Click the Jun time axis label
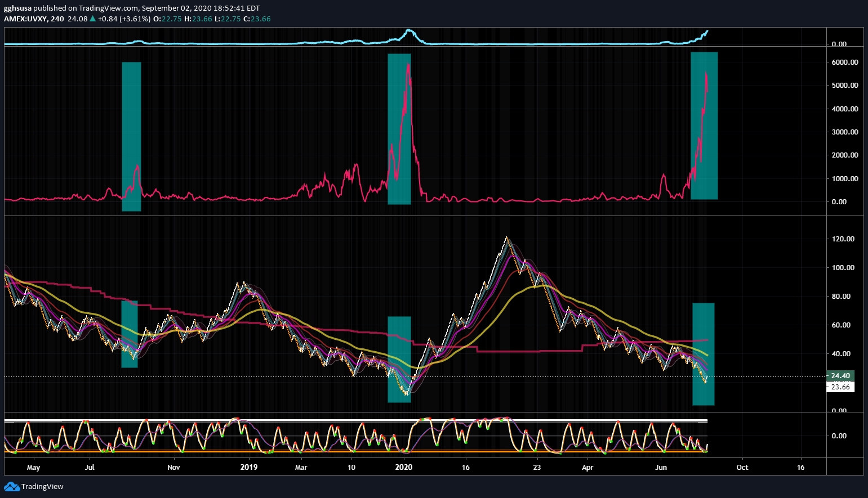Image resolution: width=868 pixels, height=498 pixels. click(x=661, y=468)
